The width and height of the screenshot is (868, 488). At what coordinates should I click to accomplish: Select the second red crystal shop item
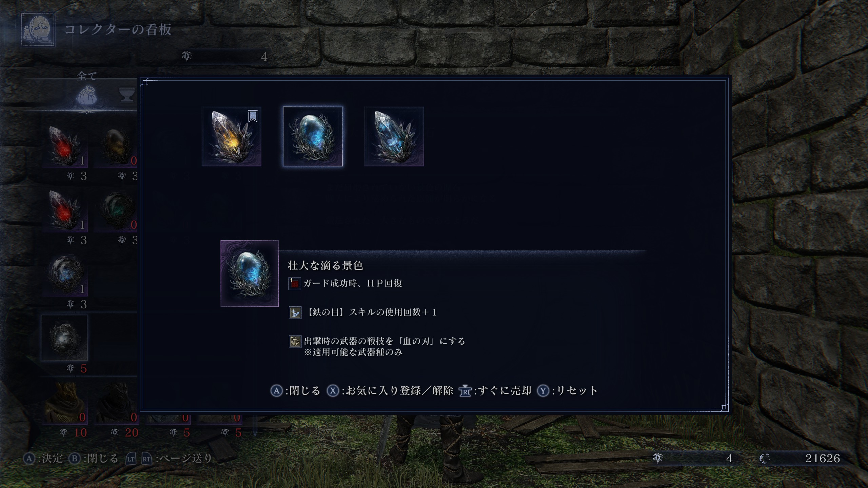point(64,210)
